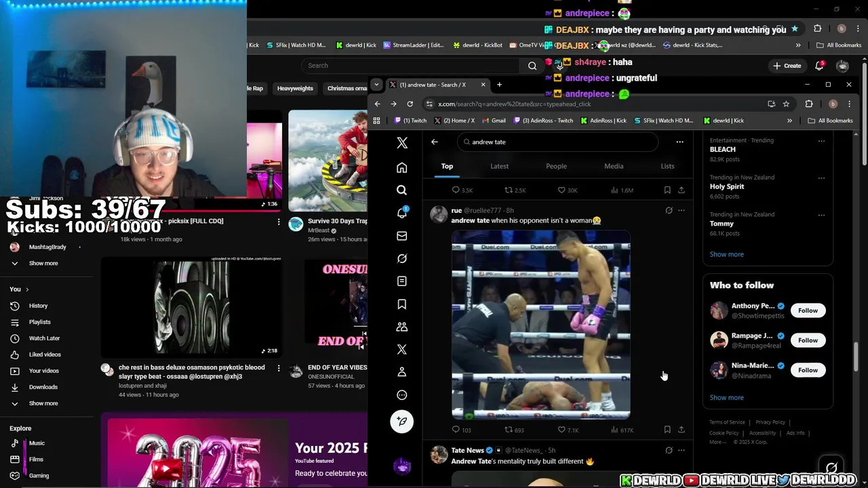Screen dimensions: 868x488
Task: Open more options on Tate News tweet
Action: point(682,450)
